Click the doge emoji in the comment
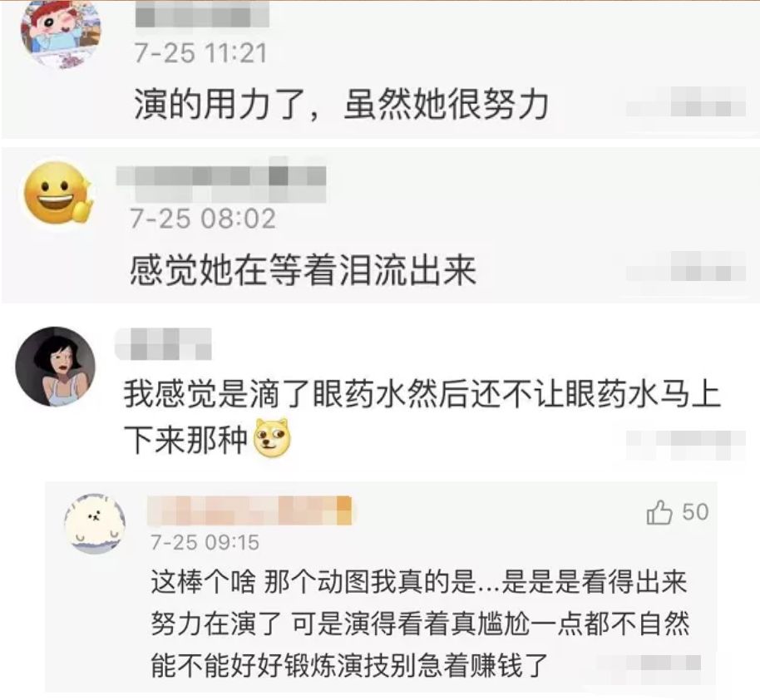This screenshot has height=700, width=760. (273, 438)
